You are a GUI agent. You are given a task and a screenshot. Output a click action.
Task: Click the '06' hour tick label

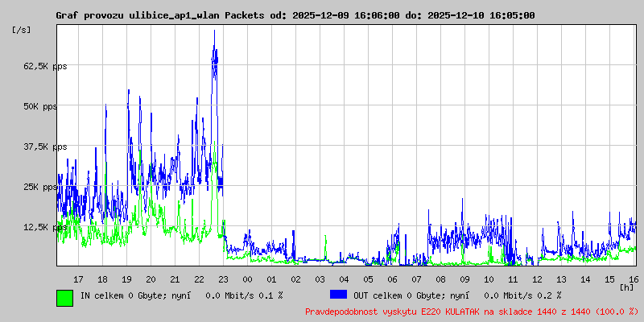pyautogui.click(x=392, y=279)
